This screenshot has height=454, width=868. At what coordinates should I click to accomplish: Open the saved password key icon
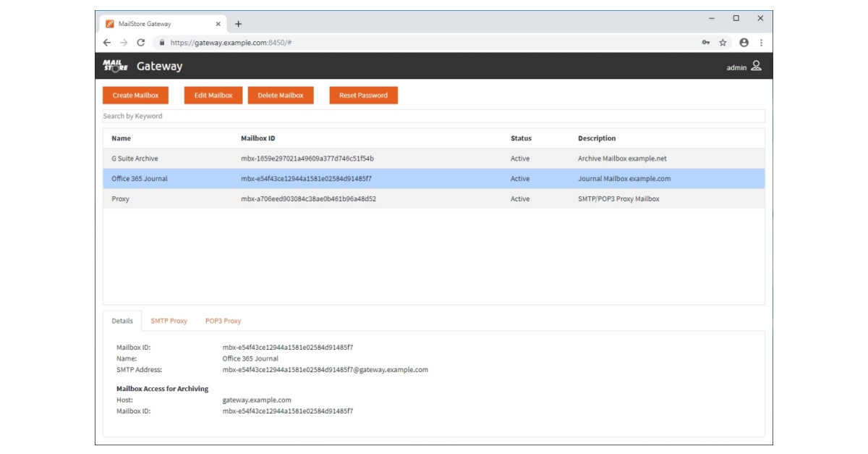click(x=706, y=43)
